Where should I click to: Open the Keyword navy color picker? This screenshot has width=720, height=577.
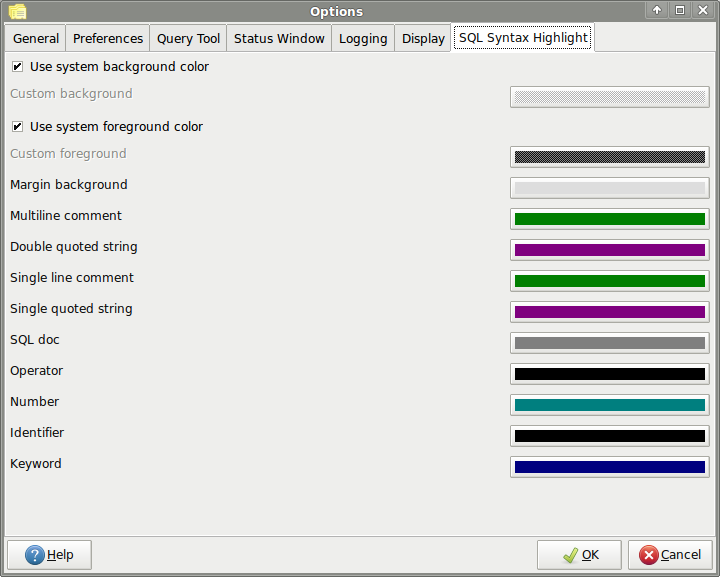609,467
